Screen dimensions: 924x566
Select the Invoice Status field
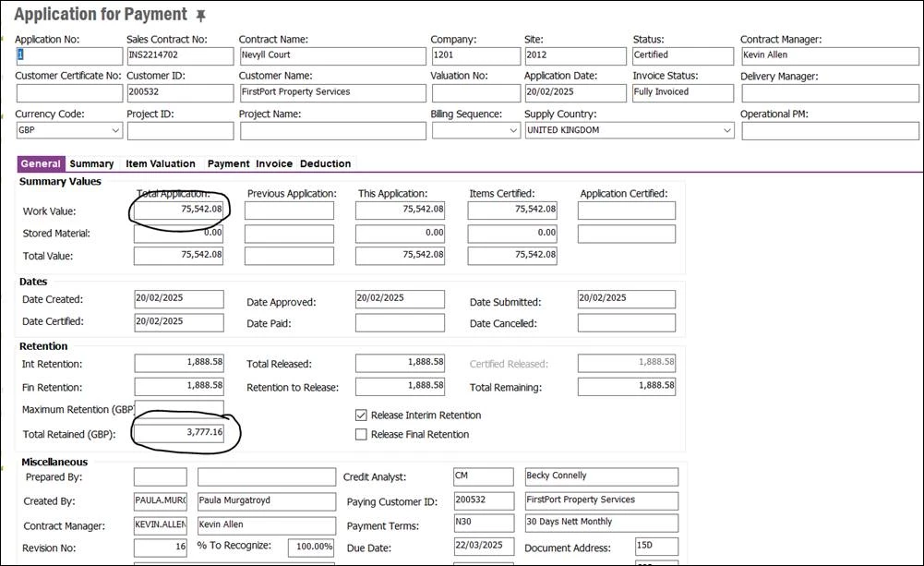pos(683,93)
